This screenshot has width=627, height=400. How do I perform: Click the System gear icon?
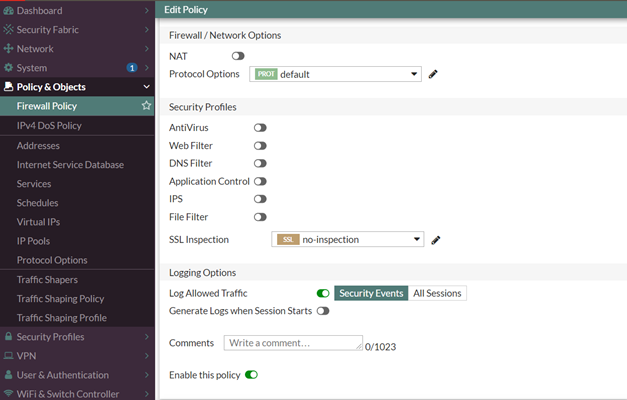[x=8, y=68]
